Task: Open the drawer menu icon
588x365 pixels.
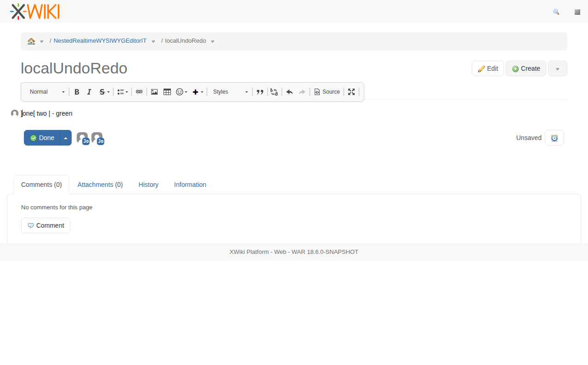Action: [x=577, y=12]
